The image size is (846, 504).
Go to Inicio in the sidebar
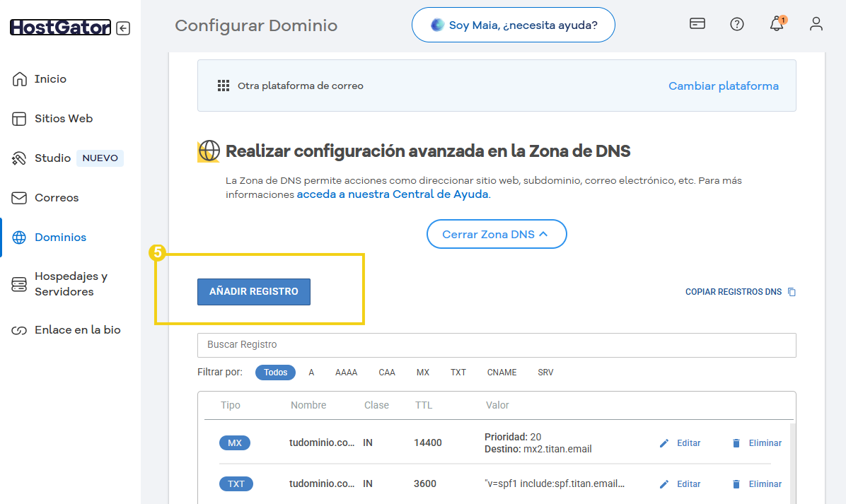(x=50, y=79)
